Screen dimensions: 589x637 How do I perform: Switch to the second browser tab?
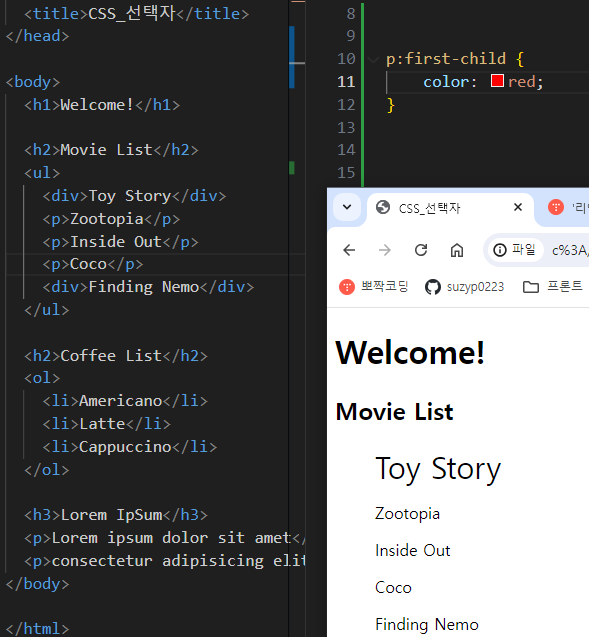pos(567,208)
